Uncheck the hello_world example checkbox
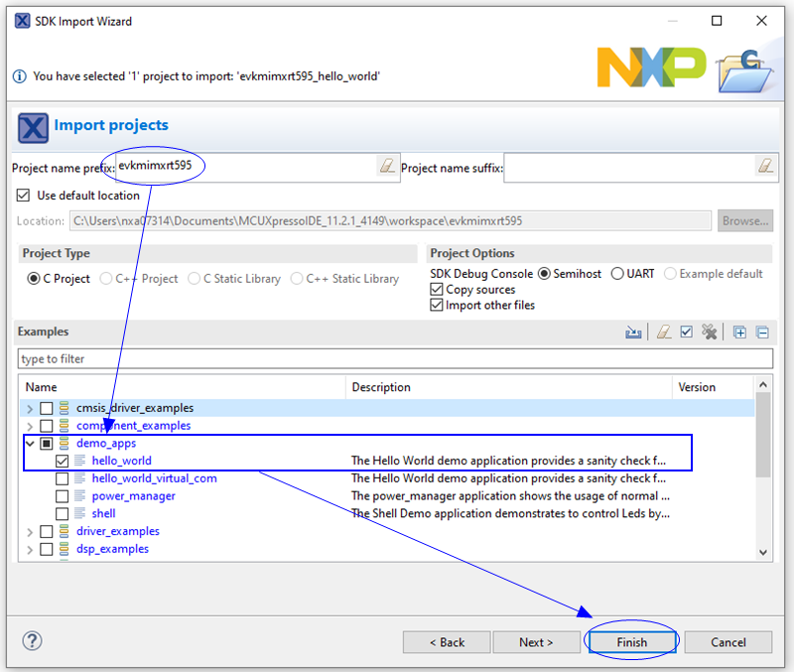The height and width of the screenshot is (672, 794). 62,461
